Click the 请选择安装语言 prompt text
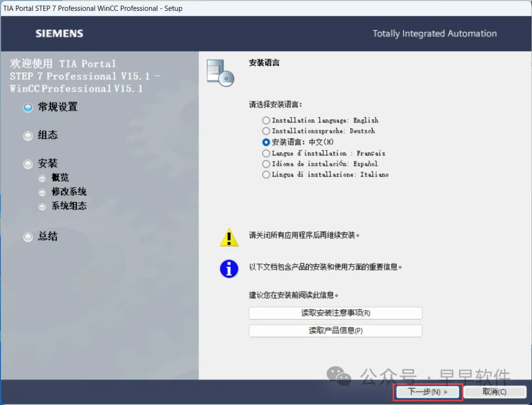Image resolution: width=532 pixels, height=405 pixels. pyautogui.click(x=275, y=104)
